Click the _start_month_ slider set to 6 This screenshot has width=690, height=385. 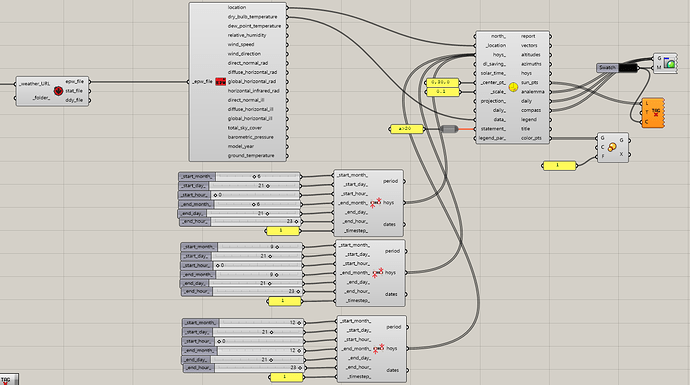[x=239, y=176]
